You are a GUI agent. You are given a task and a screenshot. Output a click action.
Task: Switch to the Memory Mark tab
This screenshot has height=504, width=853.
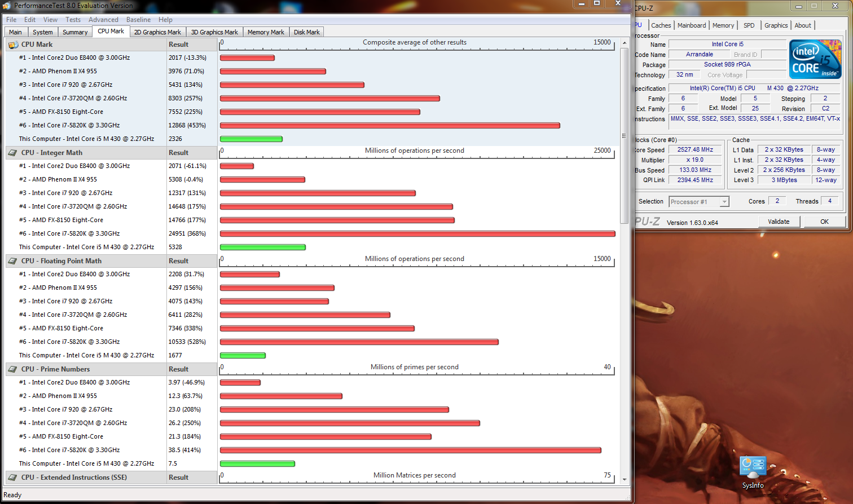click(266, 32)
